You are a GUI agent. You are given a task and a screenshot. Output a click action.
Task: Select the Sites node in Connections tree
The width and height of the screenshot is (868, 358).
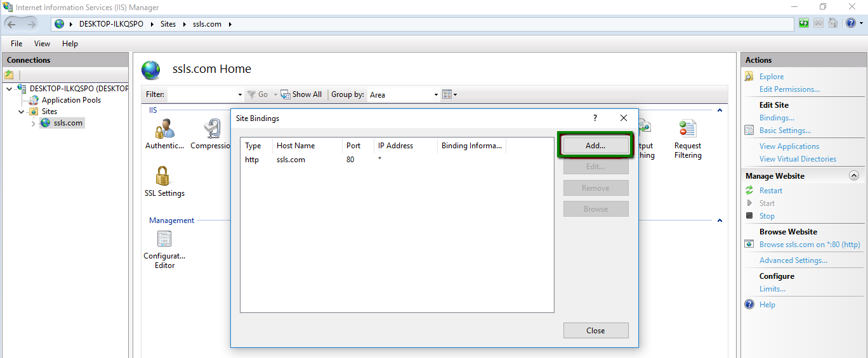[49, 112]
